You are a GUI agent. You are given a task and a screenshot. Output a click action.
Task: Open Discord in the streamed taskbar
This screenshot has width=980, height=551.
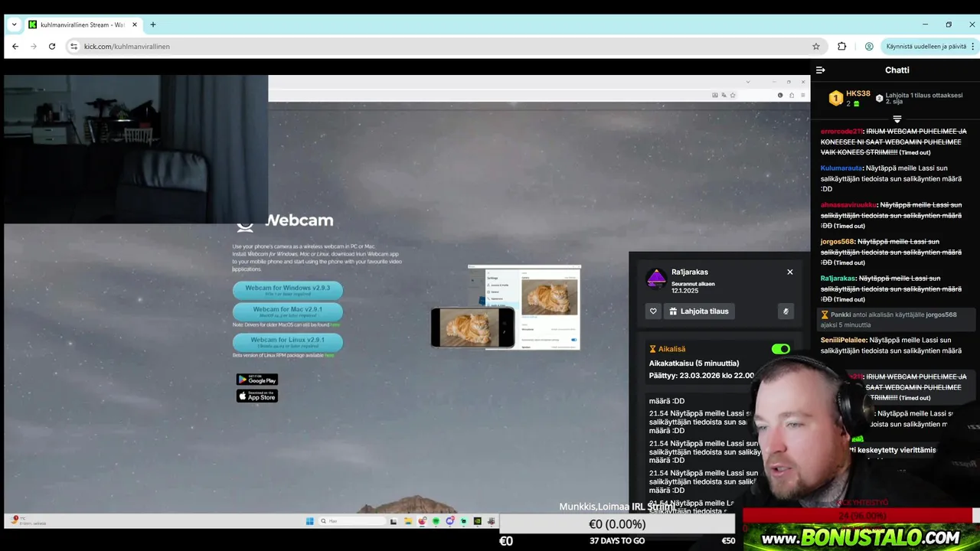click(449, 521)
